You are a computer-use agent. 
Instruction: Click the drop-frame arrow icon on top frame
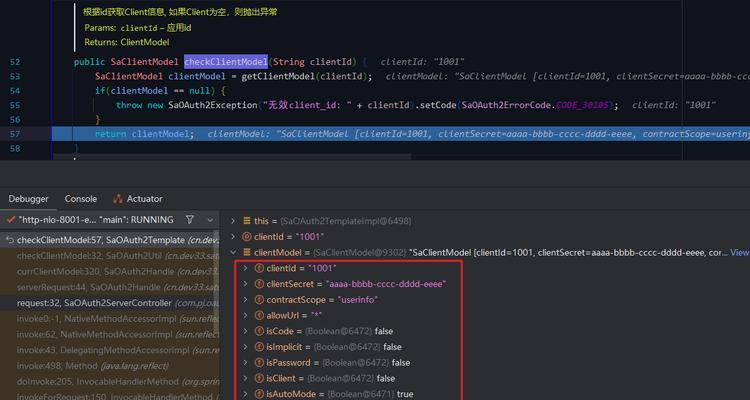(10, 240)
